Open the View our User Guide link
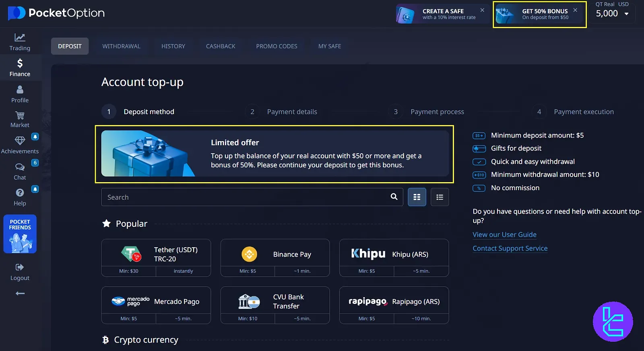Viewport: 644px width, 351px height. [504, 234]
